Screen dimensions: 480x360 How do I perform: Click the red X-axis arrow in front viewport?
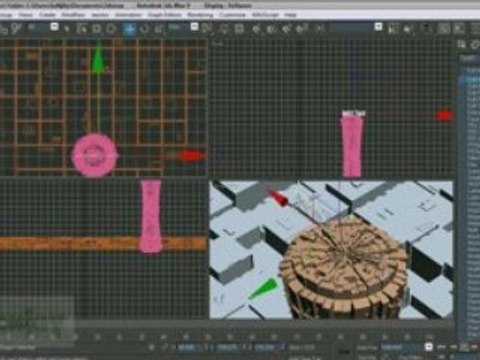444,115
